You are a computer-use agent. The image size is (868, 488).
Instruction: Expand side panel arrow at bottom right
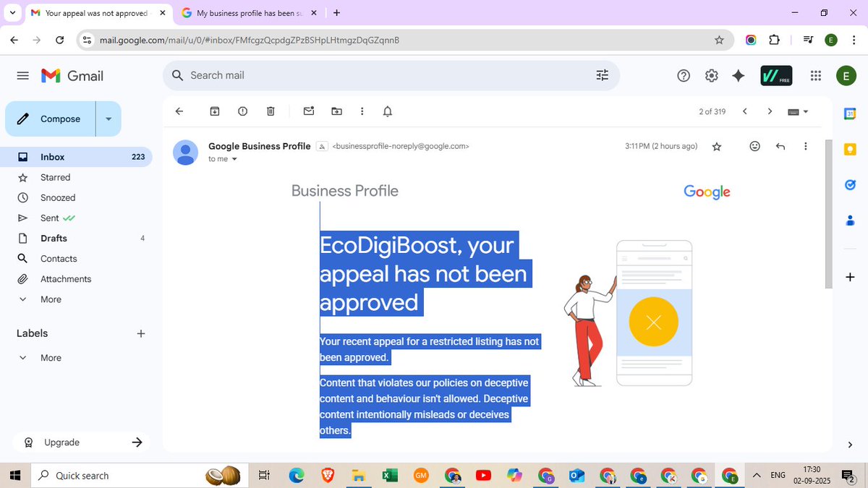(850, 445)
